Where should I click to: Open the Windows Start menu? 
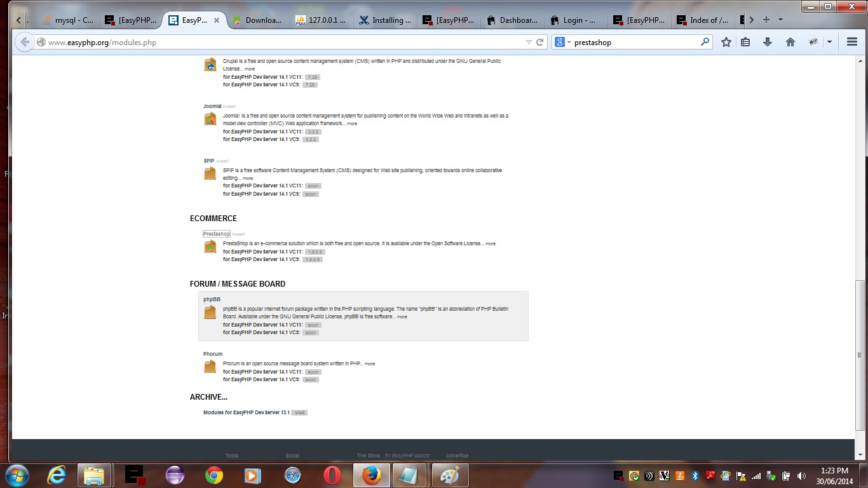(16, 475)
